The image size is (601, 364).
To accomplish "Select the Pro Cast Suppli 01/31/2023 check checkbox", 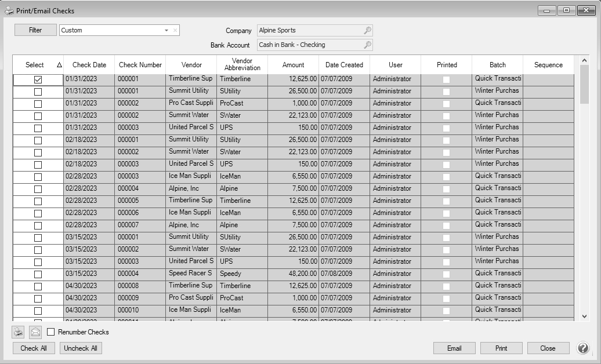I will tap(38, 103).
